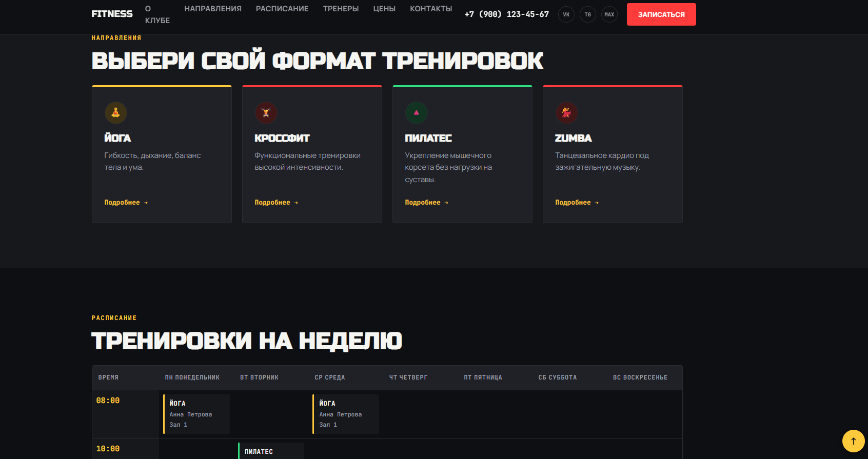Viewport: 868px width, 459px height.
Task: Click the weightlifter icon on Кроссфит card
Action: [x=266, y=113]
